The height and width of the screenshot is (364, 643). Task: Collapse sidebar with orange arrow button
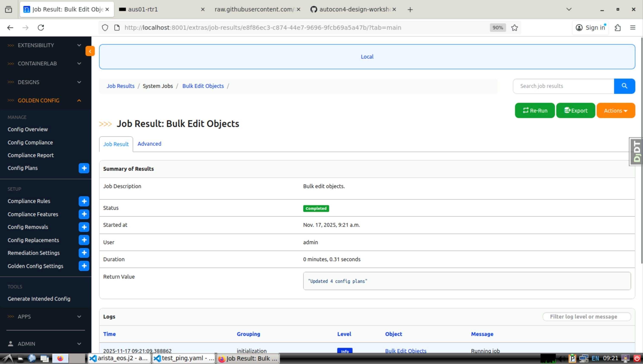90,51
